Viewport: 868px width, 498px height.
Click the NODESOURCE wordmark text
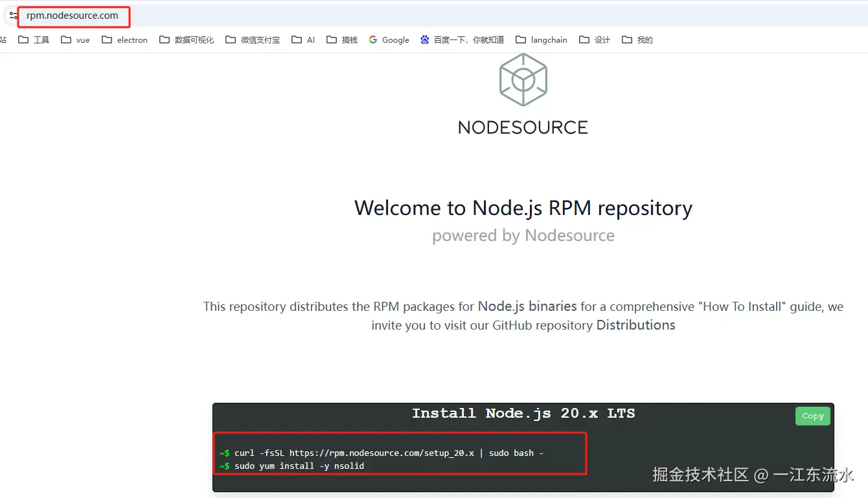click(x=523, y=128)
